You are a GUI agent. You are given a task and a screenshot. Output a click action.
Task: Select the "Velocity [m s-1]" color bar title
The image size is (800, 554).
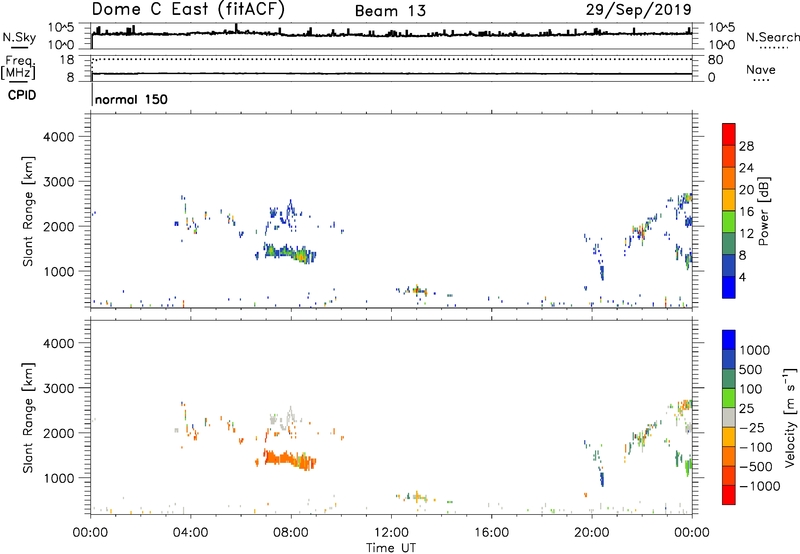790,417
